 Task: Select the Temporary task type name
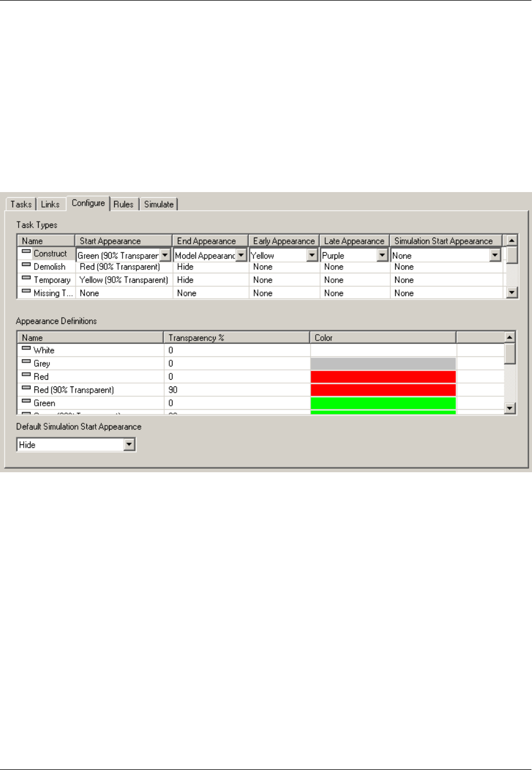click(52, 280)
